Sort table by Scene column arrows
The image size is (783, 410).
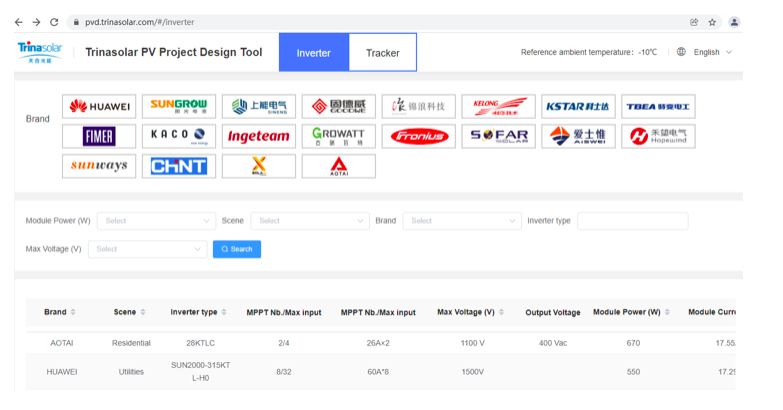point(143,312)
